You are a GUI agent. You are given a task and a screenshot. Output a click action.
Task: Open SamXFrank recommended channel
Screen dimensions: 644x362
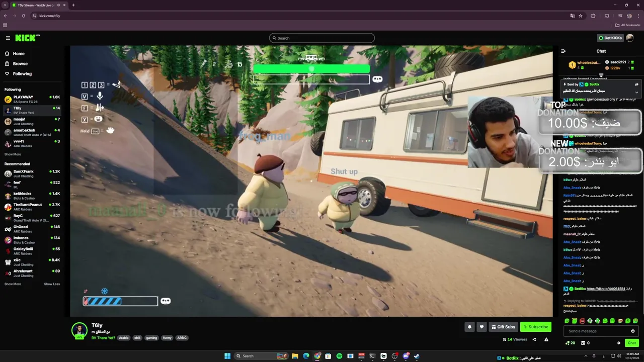pyautogui.click(x=32, y=173)
